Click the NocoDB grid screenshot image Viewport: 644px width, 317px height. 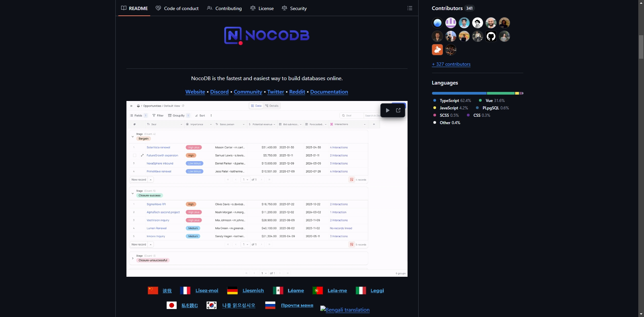coord(267,189)
